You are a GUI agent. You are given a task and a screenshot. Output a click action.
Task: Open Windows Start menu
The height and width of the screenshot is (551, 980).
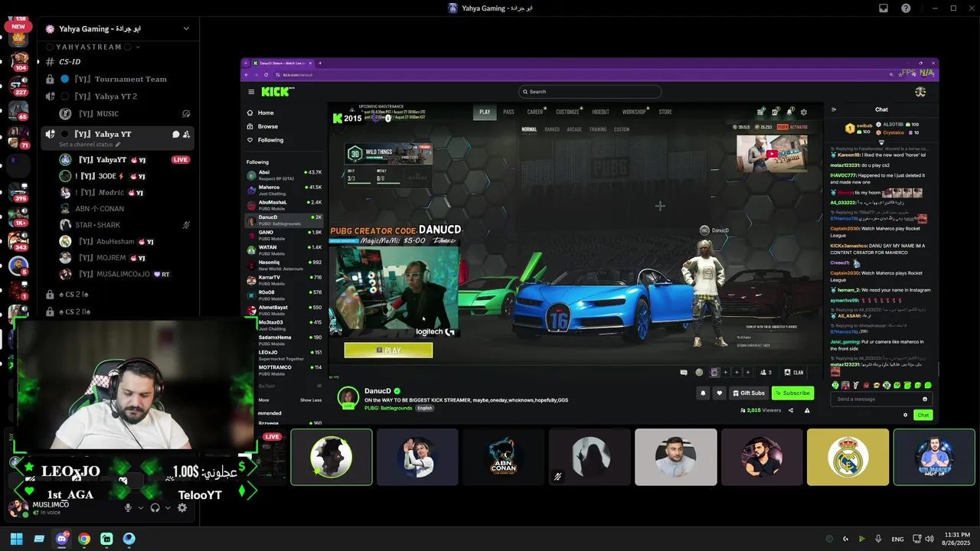16,539
